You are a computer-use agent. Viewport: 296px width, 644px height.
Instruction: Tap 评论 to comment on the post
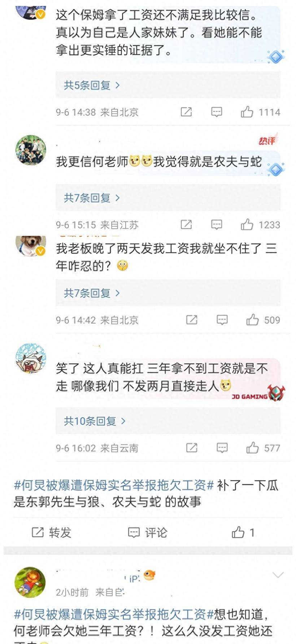pyautogui.click(x=148, y=532)
